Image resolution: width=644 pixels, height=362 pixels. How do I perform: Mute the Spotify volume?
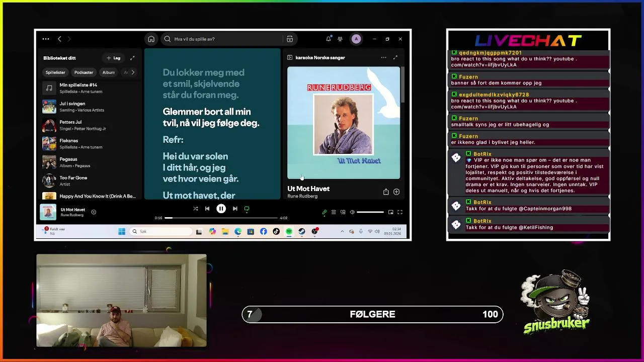352,212
